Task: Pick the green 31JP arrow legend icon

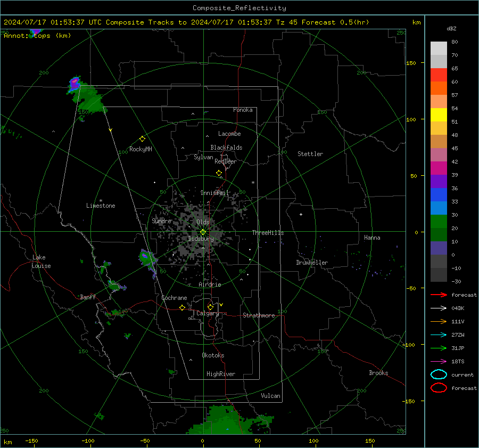Action: click(x=439, y=348)
